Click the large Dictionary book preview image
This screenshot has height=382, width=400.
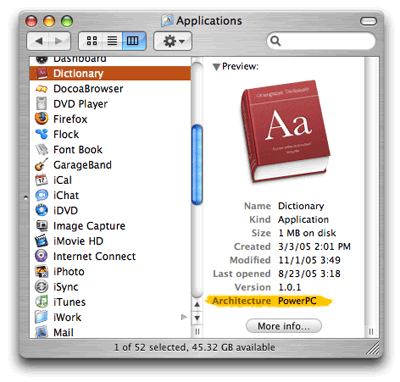pyautogui.click(x=286, y=131)
